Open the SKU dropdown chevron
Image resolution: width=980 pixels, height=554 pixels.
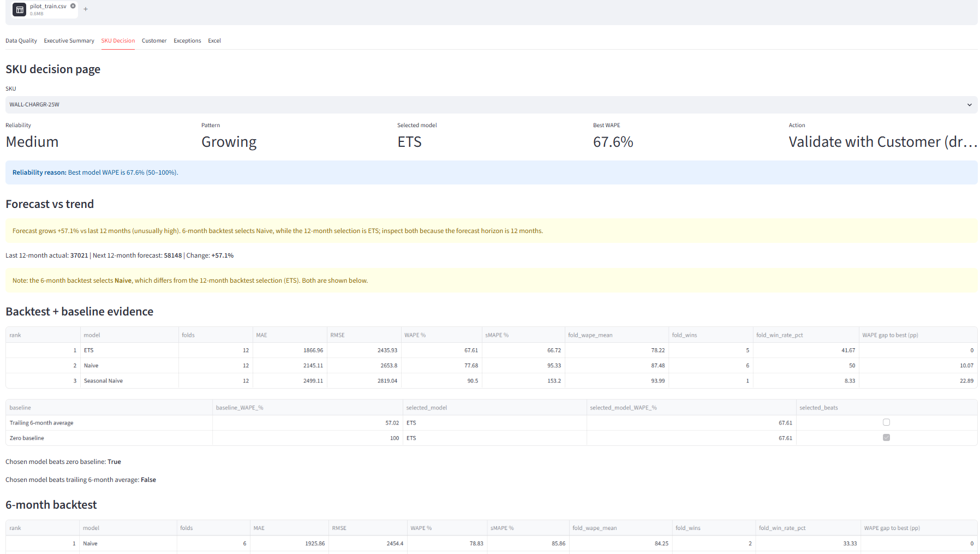point(969,105)
